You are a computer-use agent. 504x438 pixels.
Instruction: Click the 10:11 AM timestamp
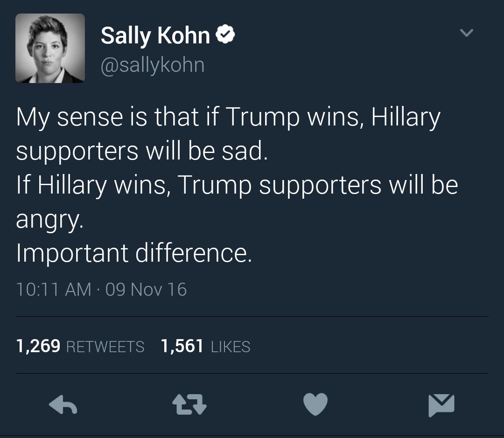coord(53,290)
